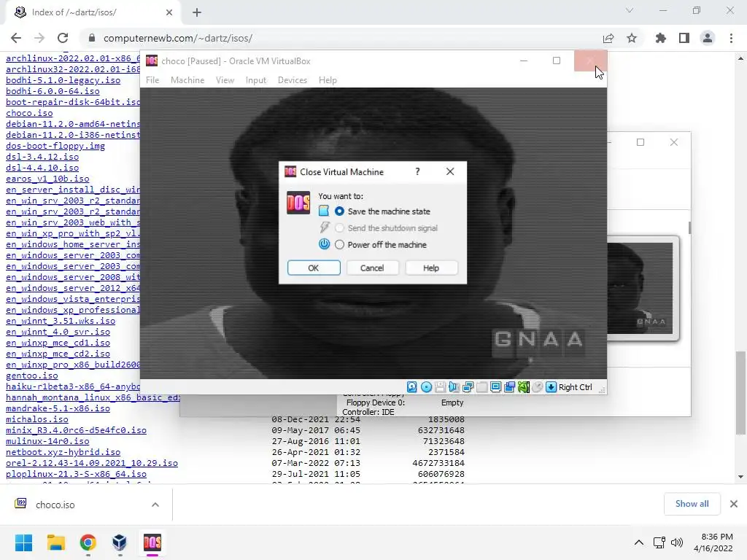Image resolution: width=747 pixels, height=560 pixels.
Task: Click the question mark in Close Virtual Machine dialog
Action: tap(417, 171)
